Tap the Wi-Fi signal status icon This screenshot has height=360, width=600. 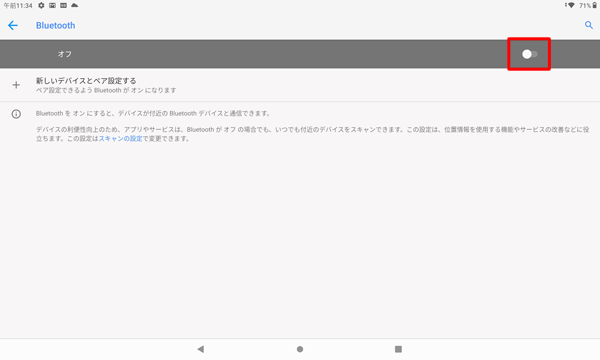click(x=571, y=5)
